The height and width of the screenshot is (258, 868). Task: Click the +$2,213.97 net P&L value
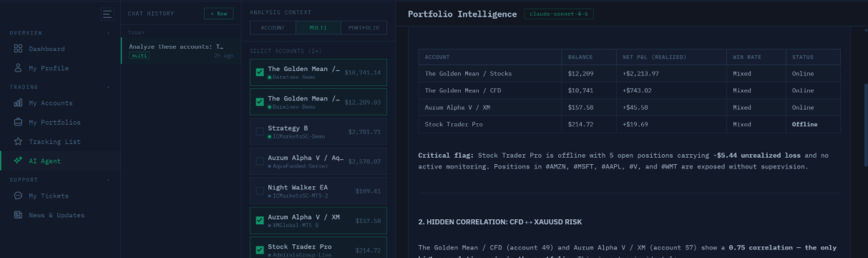click(640, 73)
